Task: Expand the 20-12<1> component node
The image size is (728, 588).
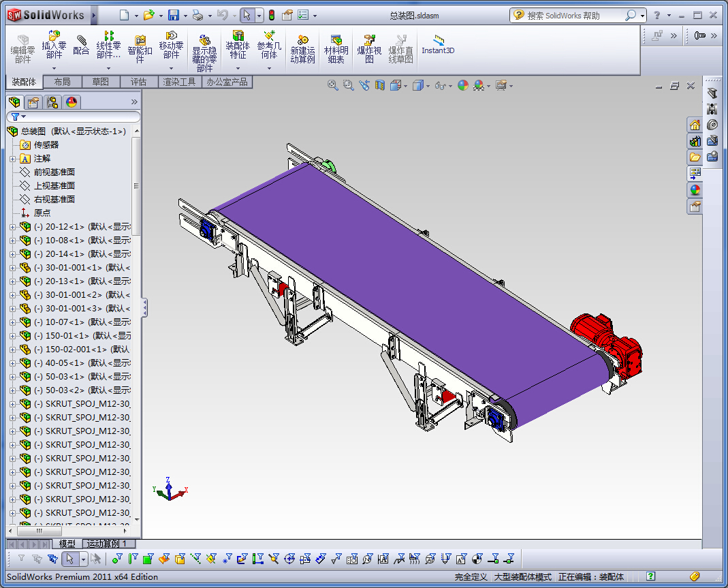Action: point(12,227)
